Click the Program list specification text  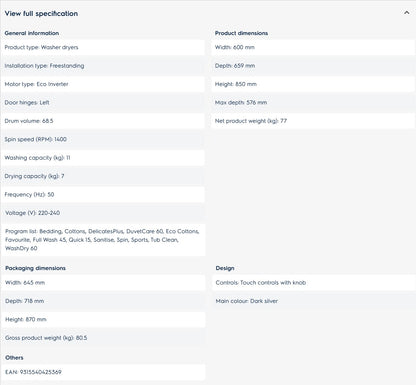pyautogui.click(x=103, y=240)
